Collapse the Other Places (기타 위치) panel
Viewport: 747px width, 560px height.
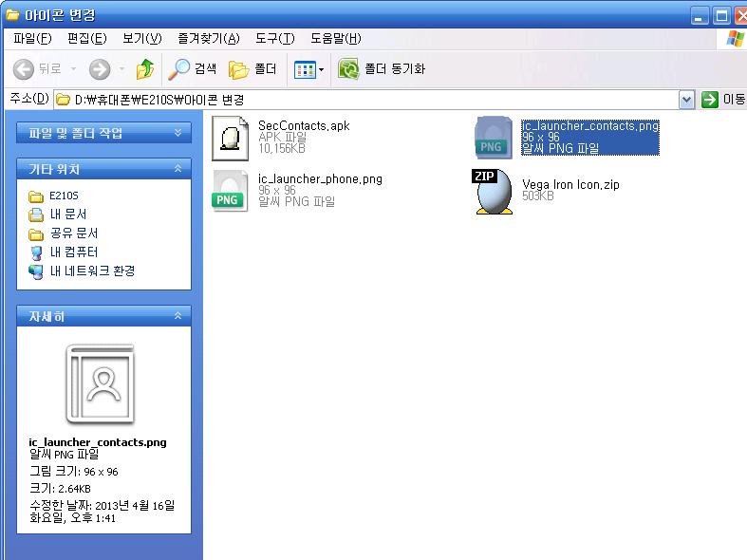point(177,169)
